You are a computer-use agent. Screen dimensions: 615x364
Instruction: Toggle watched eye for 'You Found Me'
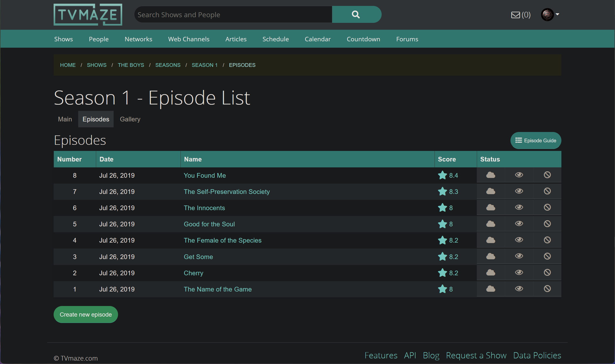pos(519,175)
